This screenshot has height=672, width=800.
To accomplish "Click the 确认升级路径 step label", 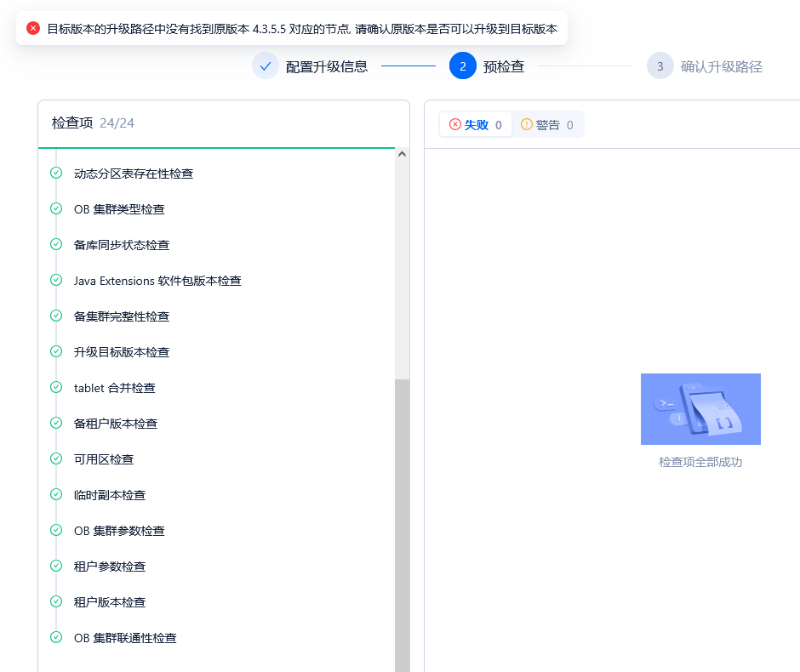I will click(722, 67).
